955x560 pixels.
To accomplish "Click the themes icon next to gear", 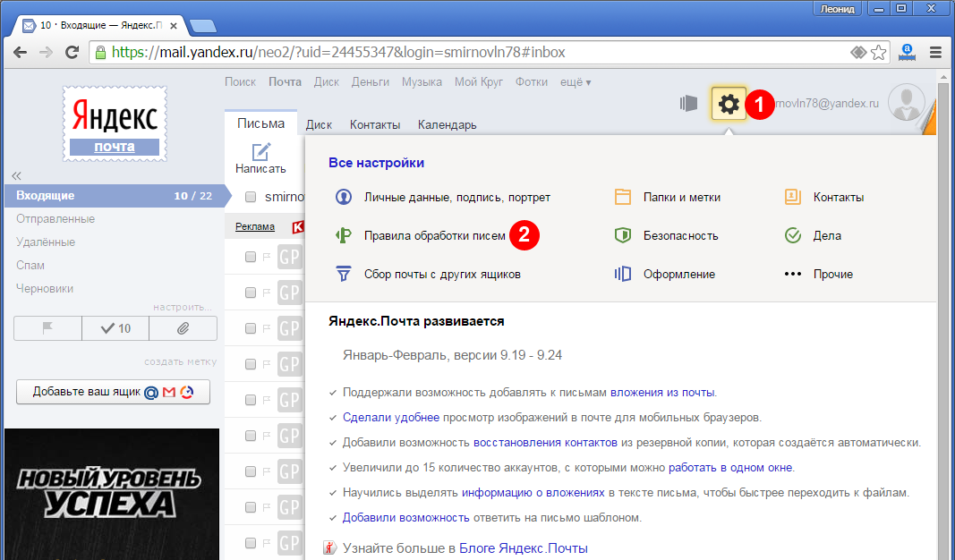I will (x=688, y=104).
